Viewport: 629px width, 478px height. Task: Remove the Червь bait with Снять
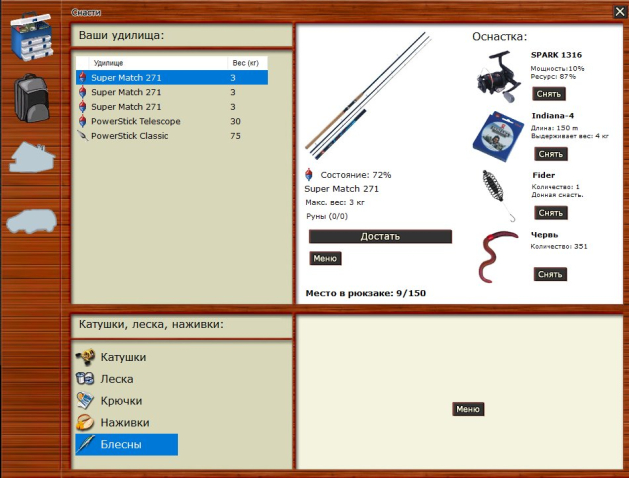(x=549, y=274)
